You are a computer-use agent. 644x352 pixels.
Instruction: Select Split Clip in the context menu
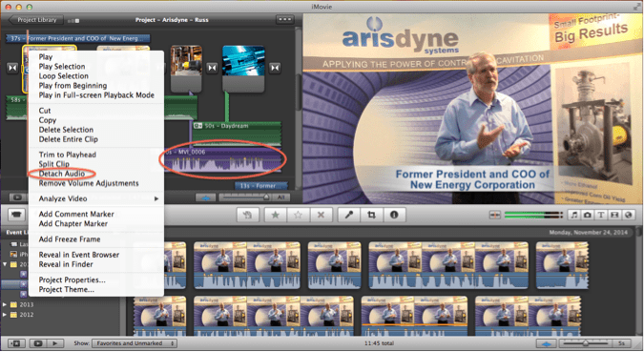tap(53, 164)
